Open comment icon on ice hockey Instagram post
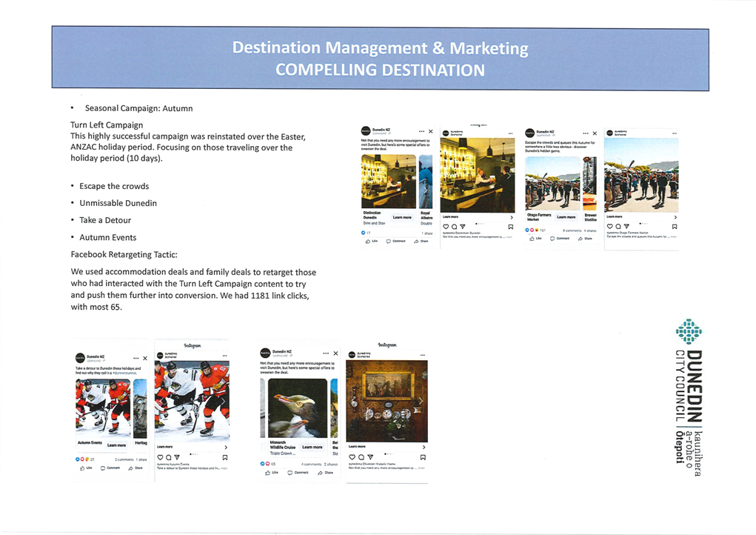The image size is (756, 535). [x=169, y=457]
